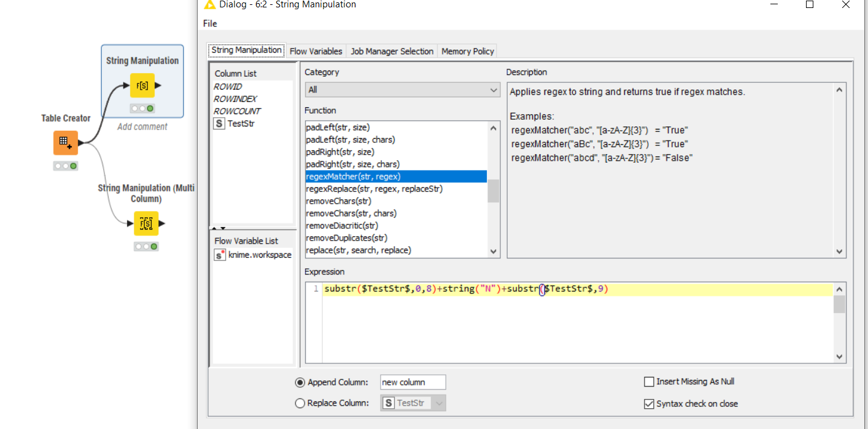Click the String Manipulation (Multi Column) node icon
Screen dimensions: 868x429
[x=146, y=223]
